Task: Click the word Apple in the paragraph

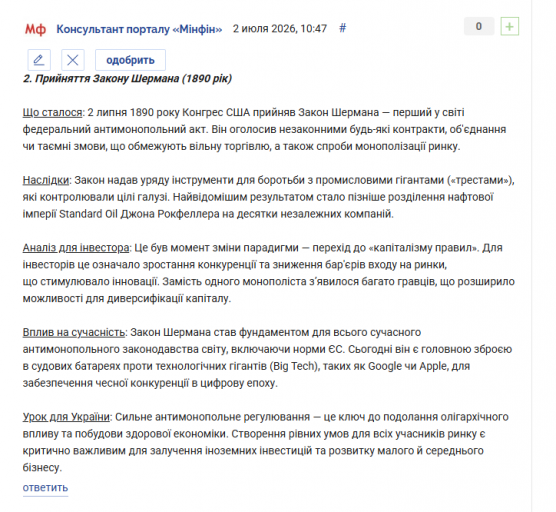Action: pyautogui.click(x=433, y=366)
